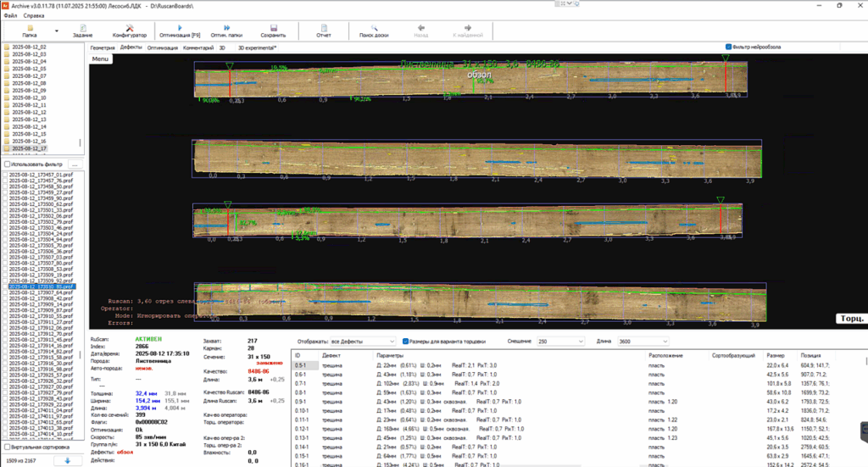
Task: Open the Отчет report
Action: click(x=324, y=31)
